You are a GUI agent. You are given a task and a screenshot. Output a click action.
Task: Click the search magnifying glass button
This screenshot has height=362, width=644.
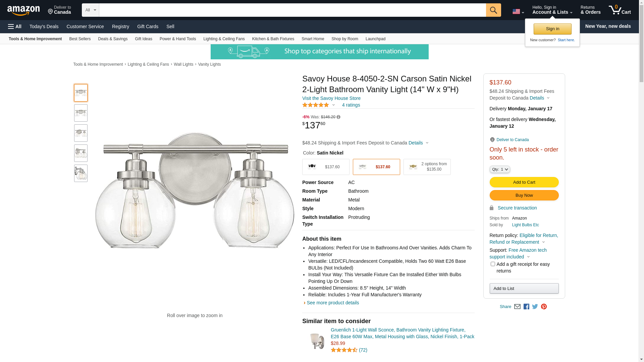[x=493, y=10]
